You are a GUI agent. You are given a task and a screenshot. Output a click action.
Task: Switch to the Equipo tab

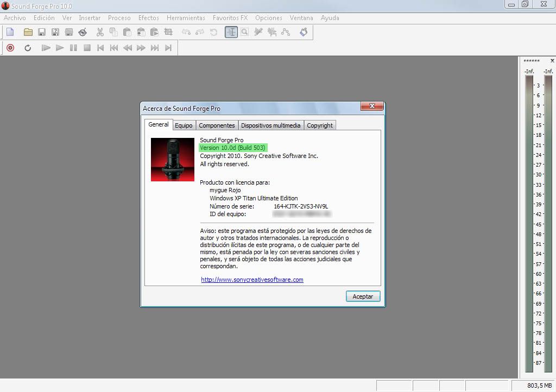184,125
